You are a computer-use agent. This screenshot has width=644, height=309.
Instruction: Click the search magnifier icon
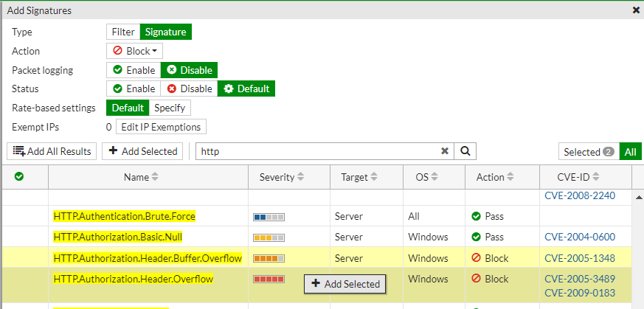click(465, 151)
